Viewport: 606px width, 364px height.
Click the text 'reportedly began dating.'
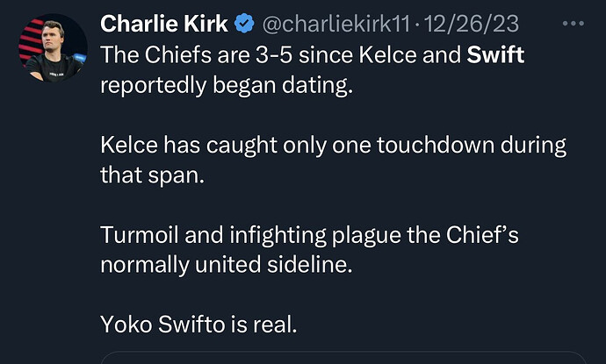coord(227,85)
